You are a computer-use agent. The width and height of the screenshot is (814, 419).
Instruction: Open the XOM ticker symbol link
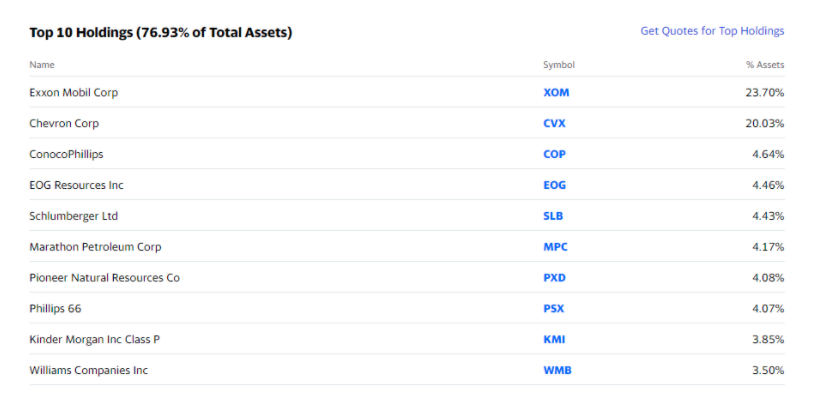tap(556, 92)
